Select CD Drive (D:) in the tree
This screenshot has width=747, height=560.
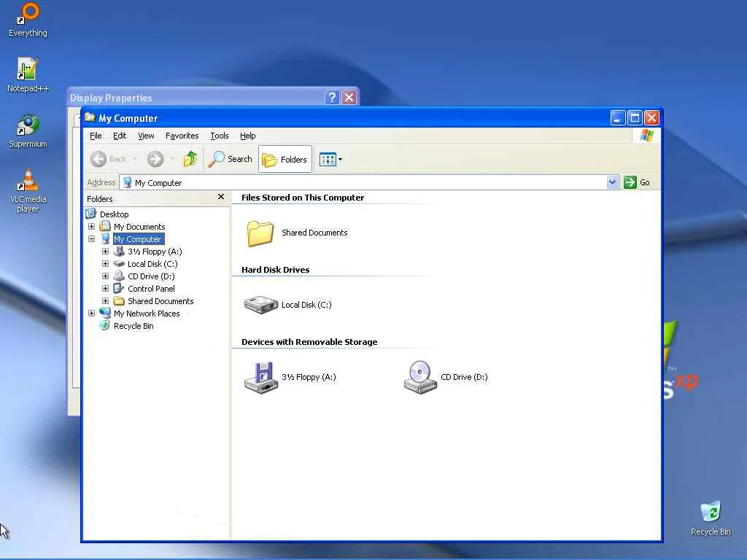click(151, 276)
